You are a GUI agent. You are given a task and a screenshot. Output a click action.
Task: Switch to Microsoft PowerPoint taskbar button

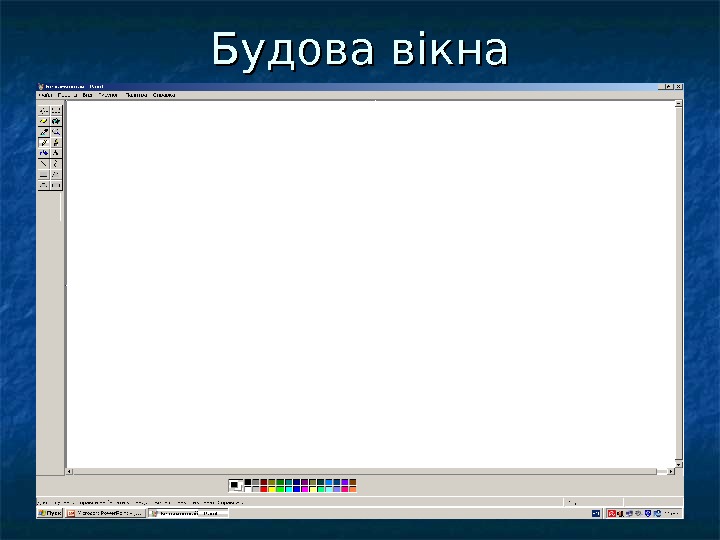point(106,513)
